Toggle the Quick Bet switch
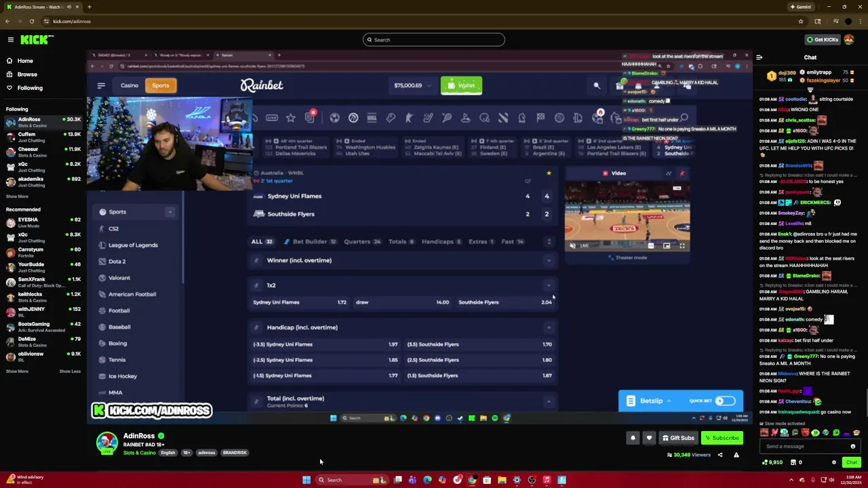The width and height of the screenshot is (868, 488). 725,401
